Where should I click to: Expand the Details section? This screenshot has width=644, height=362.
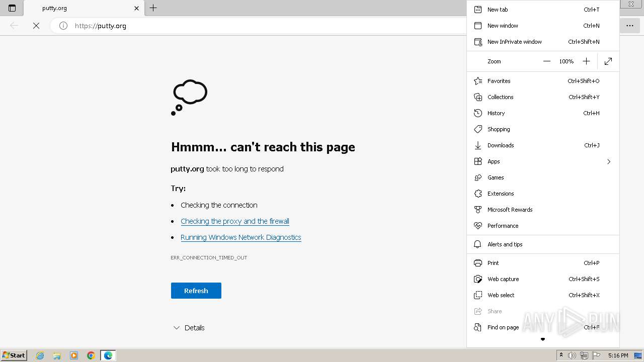pos(189,328)
